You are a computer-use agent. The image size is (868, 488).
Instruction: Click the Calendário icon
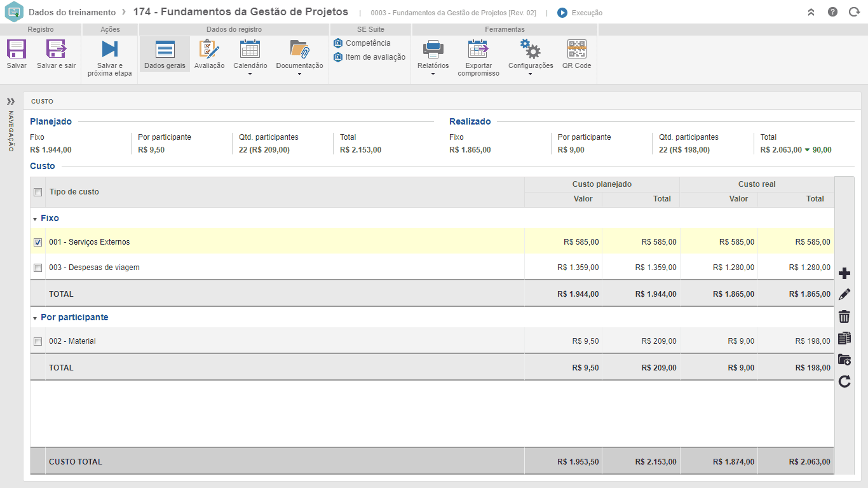click(250, 49)
